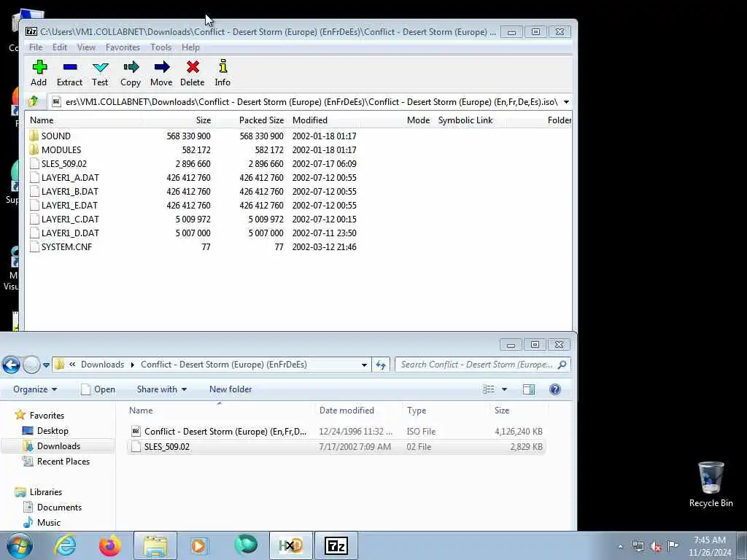The image size is (747, 560).
Task: Open the View menu
Action: [86, 47]
